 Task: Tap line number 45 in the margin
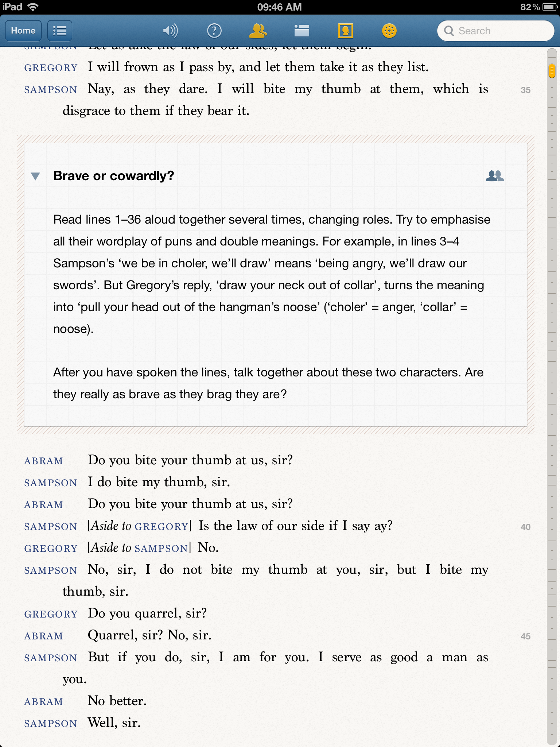525,636
